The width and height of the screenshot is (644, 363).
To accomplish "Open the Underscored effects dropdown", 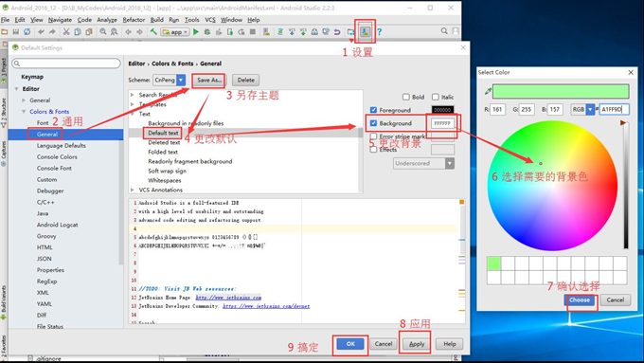I will pyautogui.click(x=423, y=163).
